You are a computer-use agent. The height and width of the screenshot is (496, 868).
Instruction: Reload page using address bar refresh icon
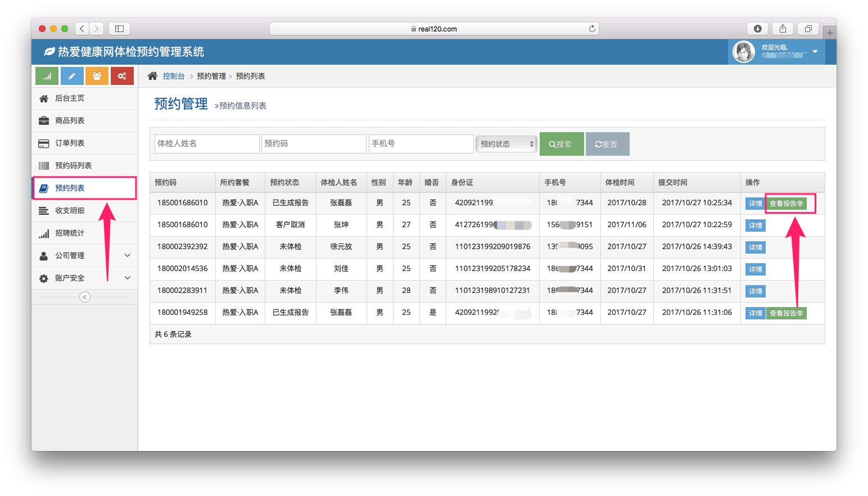pos(592,29)
